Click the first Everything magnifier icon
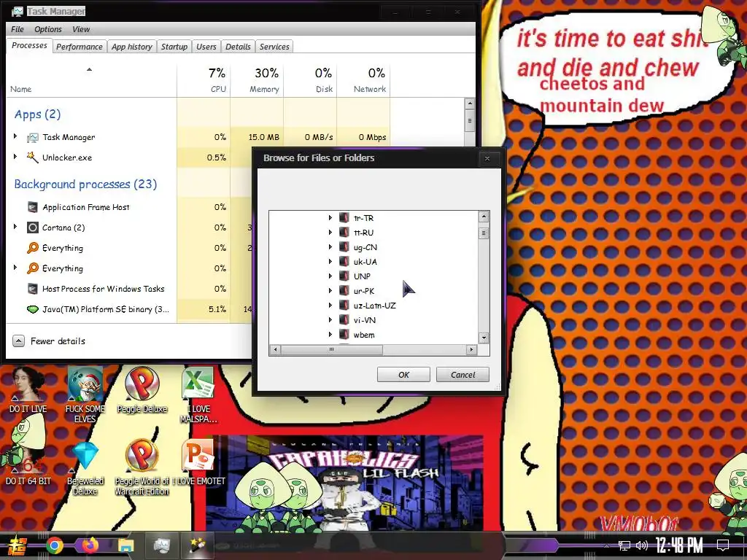 click(x=32, y=248)
